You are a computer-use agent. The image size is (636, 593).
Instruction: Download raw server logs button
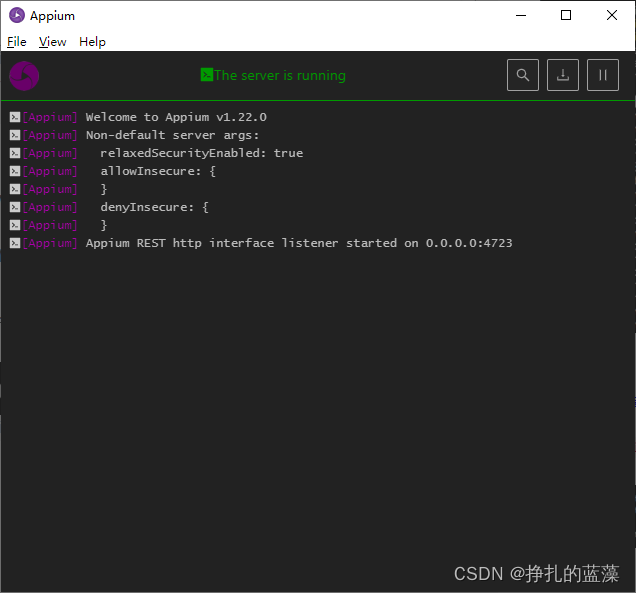tap(563, 75)
